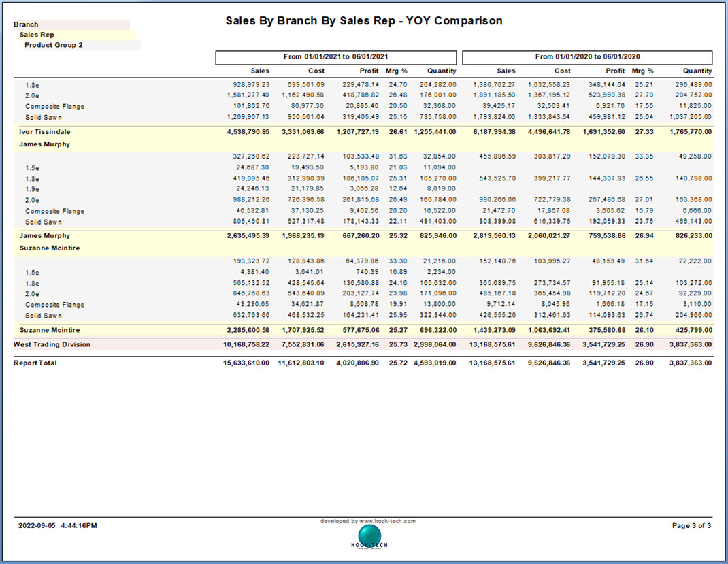The height and width of the screenshot is (564, 728).
Task: Click the 2020 Profit column header
Action: (615, 71)
